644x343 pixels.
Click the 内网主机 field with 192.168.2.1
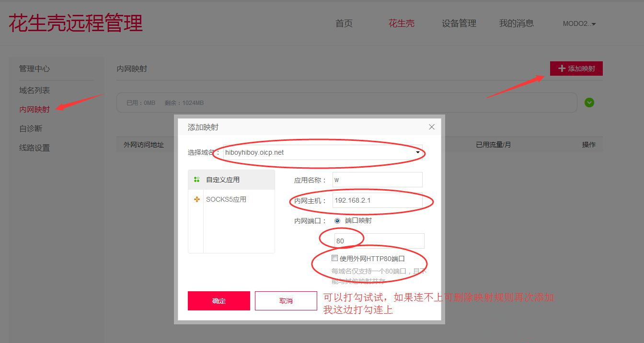pyautogui.click(x=378, y=200)
